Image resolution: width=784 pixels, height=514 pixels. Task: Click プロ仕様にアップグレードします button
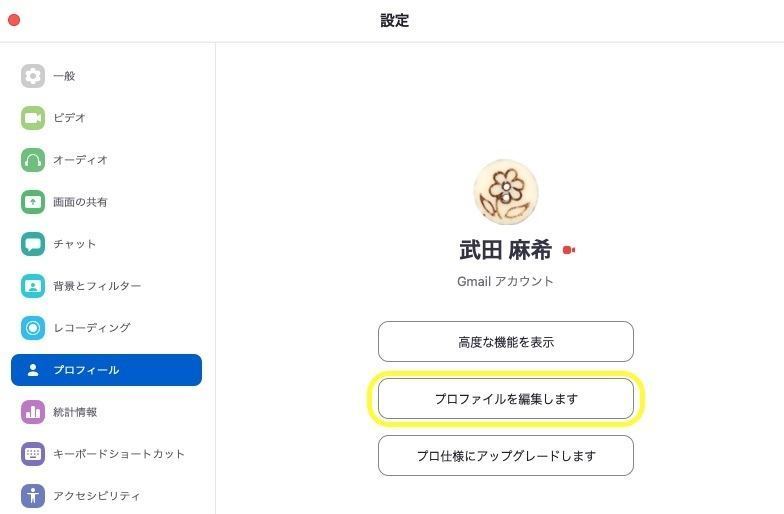(506, 456)
